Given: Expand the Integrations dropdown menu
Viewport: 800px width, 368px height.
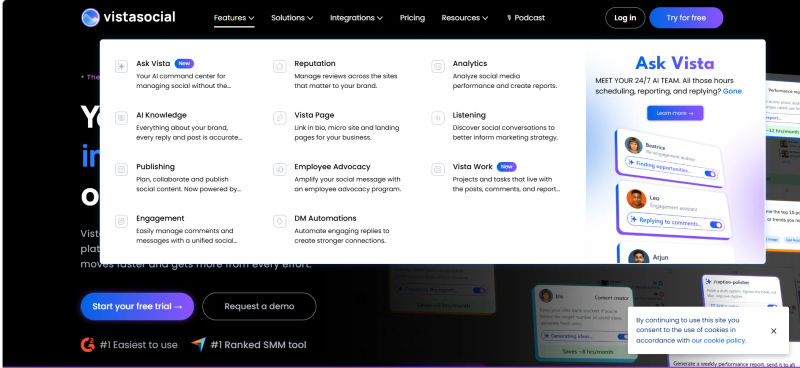Looking at the screenshot, I should (x=356, y=18).
